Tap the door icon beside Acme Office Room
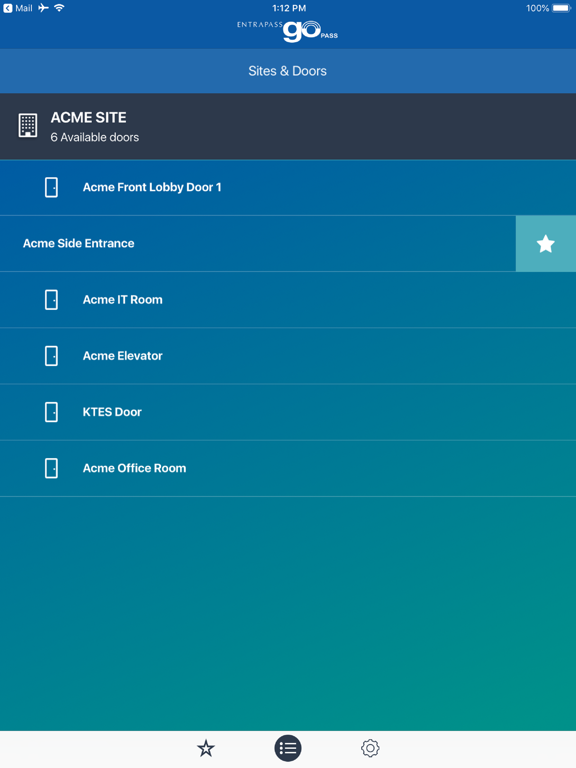Screen dimensions: 576x768 click(51, 468)
